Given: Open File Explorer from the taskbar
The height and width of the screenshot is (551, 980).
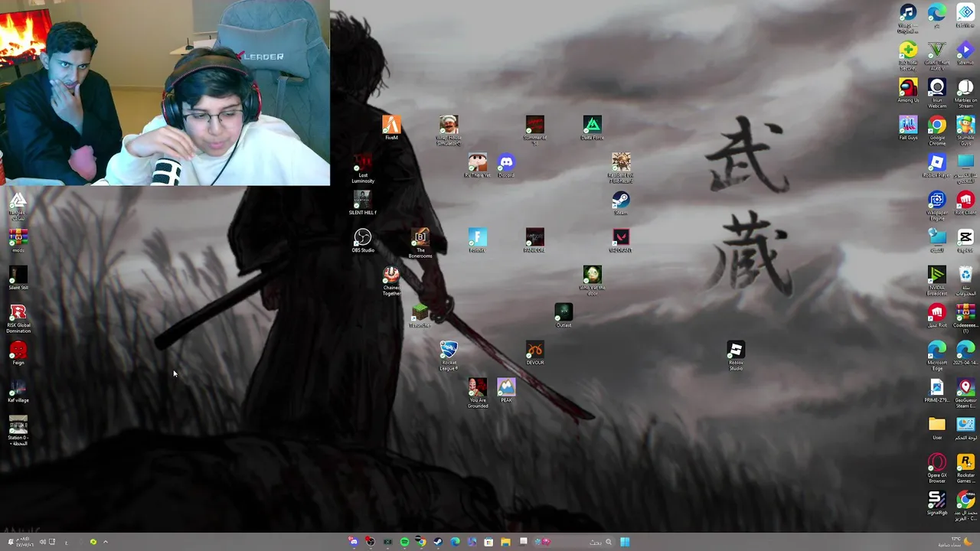Looking at the screenshot, I should point(506,542).
